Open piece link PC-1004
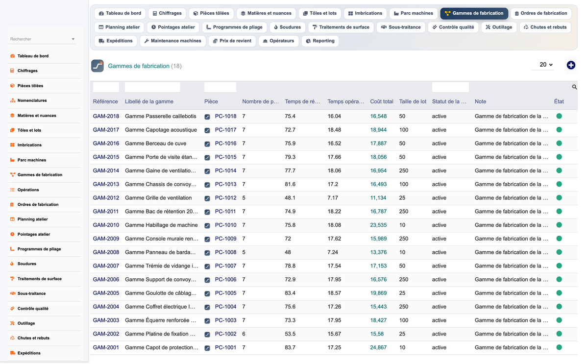Image resolution: width=588 pixels, height=364 pixels. tap(225, 307)
